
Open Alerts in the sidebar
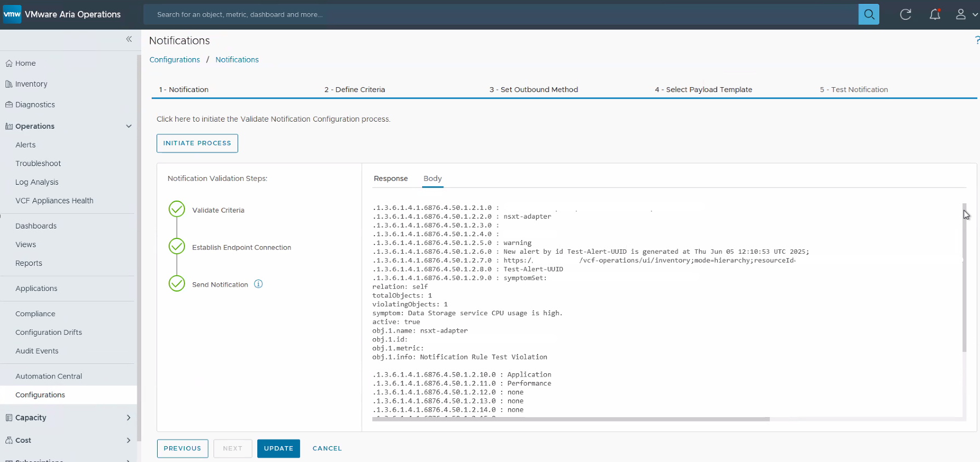pos(26,145)
